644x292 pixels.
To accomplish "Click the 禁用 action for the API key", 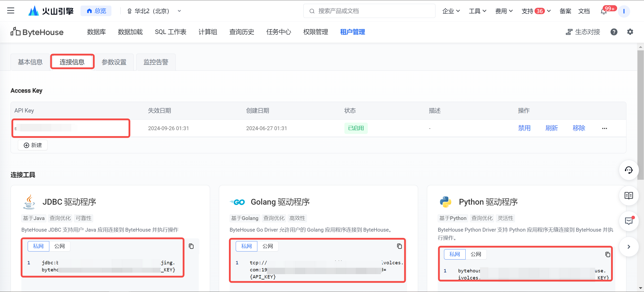I will [524, 128].
